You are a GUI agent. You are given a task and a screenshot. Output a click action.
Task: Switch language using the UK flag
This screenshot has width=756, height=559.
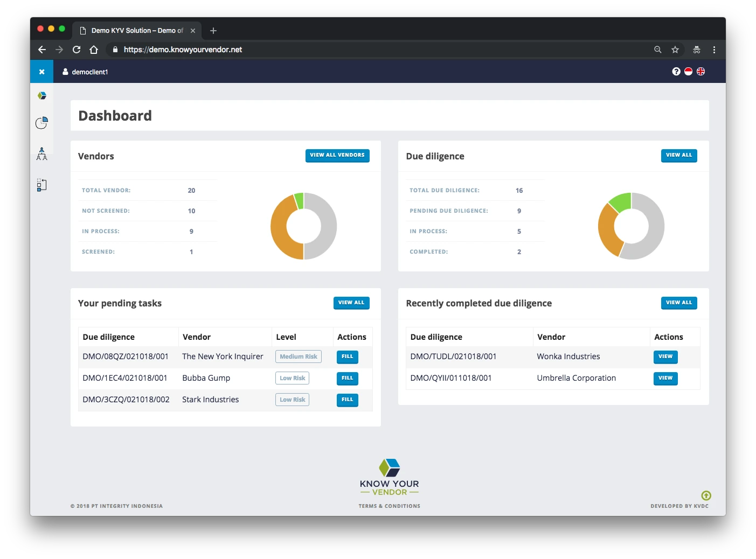[x=701, y=71]
